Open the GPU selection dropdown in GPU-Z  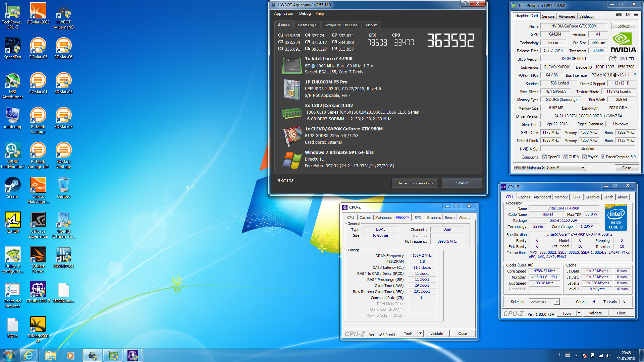pos(549,168)
